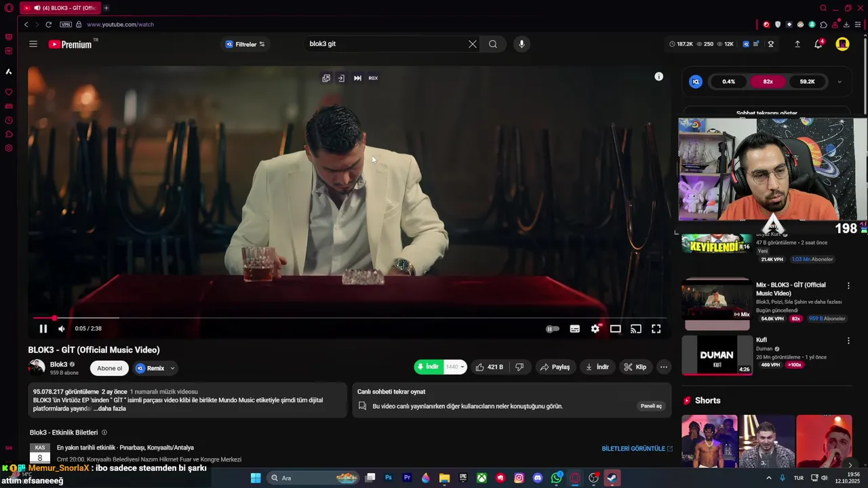Expand the dropdown next to Remix

click(172, 368)
